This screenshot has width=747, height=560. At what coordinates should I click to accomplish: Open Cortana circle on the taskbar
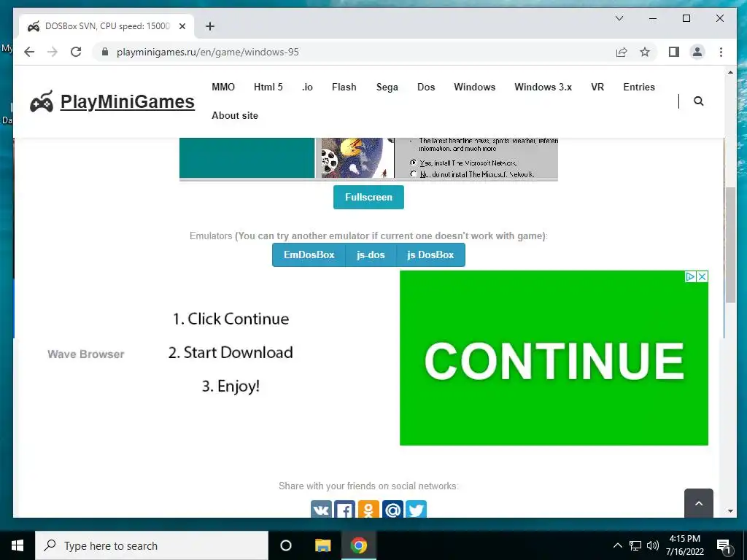[285, 545]
